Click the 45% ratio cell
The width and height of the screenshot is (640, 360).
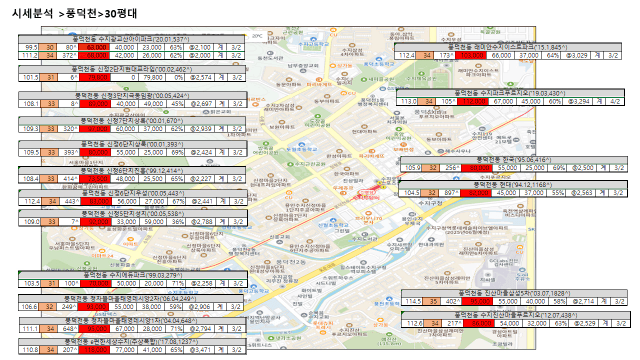pos(176,104)
